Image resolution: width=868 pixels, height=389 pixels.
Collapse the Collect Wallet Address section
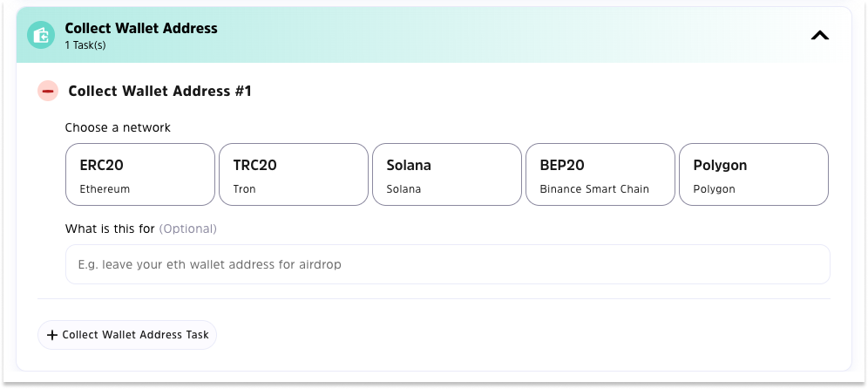(819, 35)
